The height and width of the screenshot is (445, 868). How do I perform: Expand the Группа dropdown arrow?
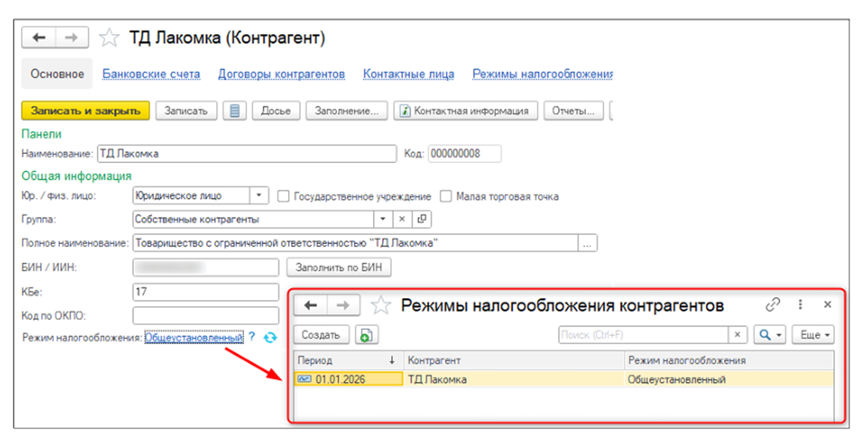click(x=383, y=219)
